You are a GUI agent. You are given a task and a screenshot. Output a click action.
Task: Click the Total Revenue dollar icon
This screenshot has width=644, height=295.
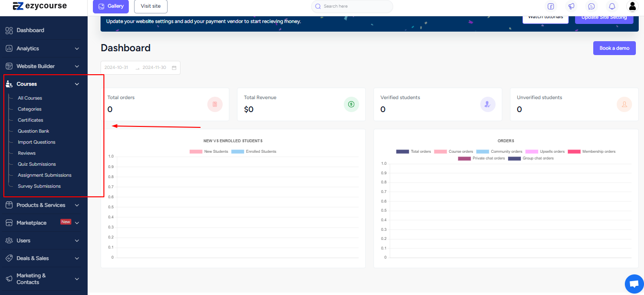tap(351, 104)
